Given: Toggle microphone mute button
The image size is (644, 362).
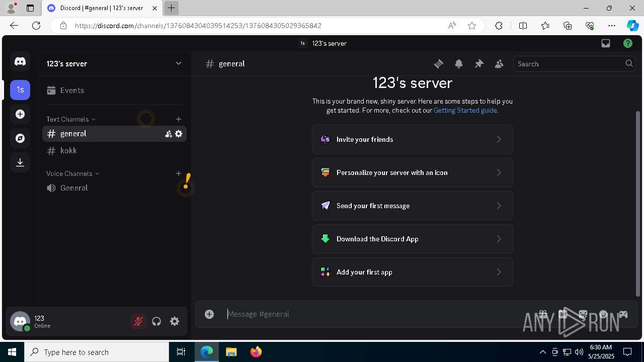Looking at the screenshot, I should 138,321.
